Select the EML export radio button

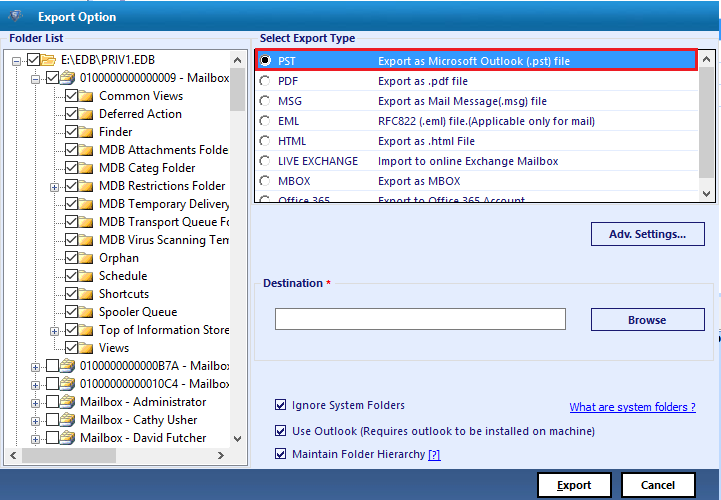[x=265, y=121]
